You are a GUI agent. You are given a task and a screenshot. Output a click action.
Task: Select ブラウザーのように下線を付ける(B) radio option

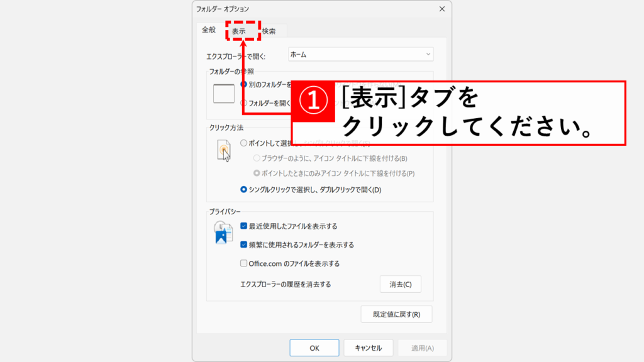tap(257, 158)
